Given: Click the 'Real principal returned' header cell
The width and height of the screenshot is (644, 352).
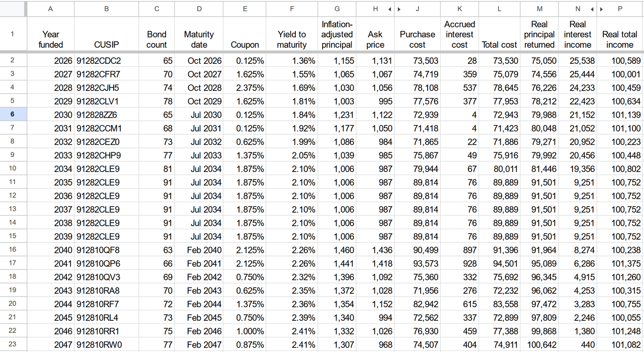Looking at the screenshot, I should pos(539,34).
